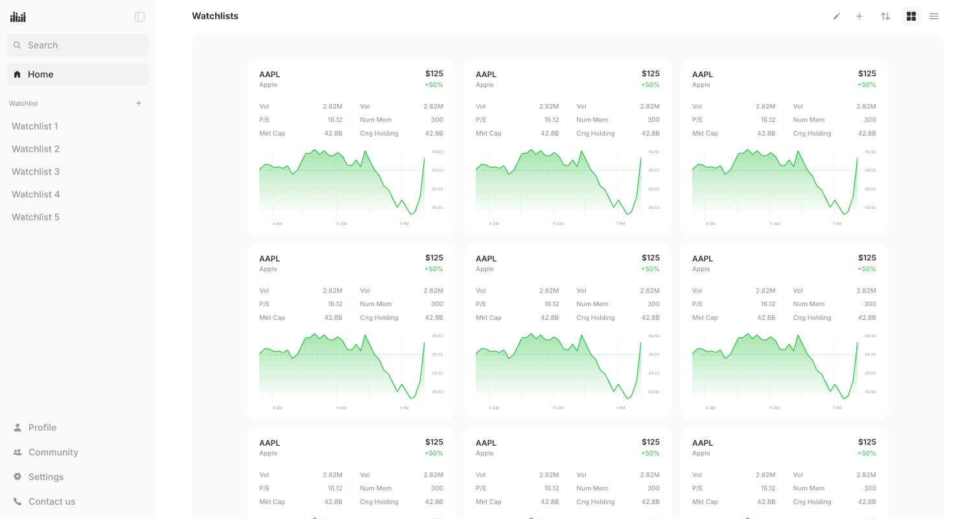Open Watchlist 1
Viewport: 980px width, 519px height.
pos(35,126)
